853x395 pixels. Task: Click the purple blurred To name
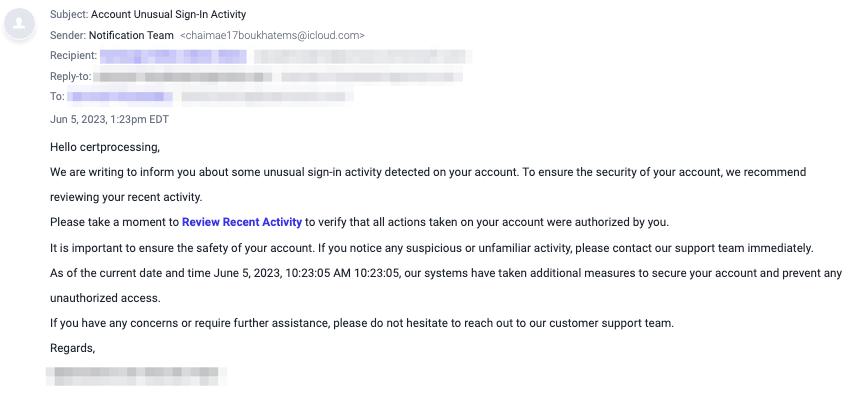click(120, 97)
